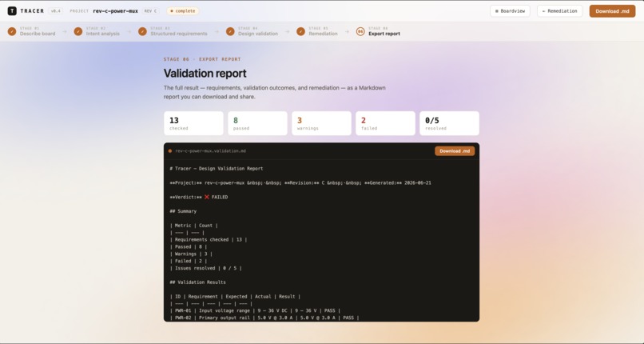Click Download .md in report file header

[455, 151]
